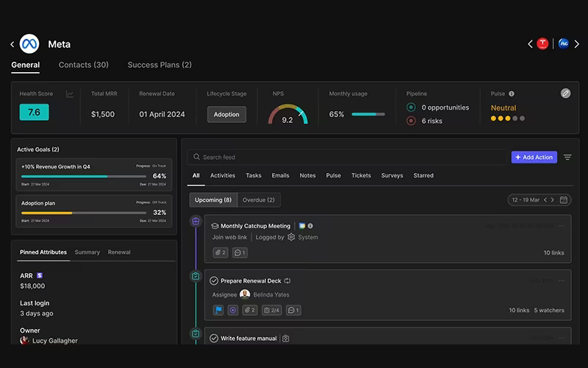
Task: Switch to the Success Plans (2) tab
Action: click(x=159, y=65)
